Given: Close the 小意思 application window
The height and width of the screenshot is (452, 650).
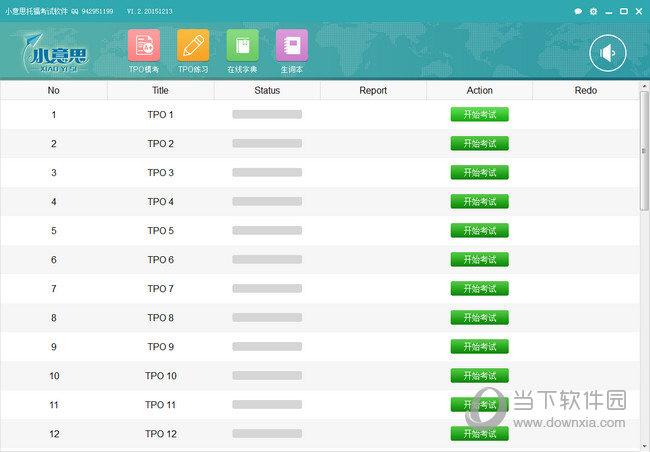Looking at the screenshot, I should pos(639,12).
